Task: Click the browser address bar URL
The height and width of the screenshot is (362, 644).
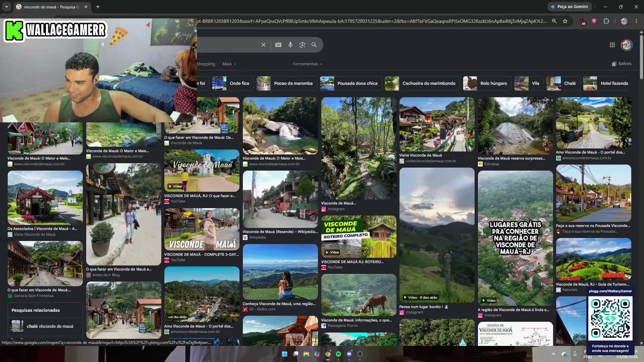Action: click(x=371, y=21)
